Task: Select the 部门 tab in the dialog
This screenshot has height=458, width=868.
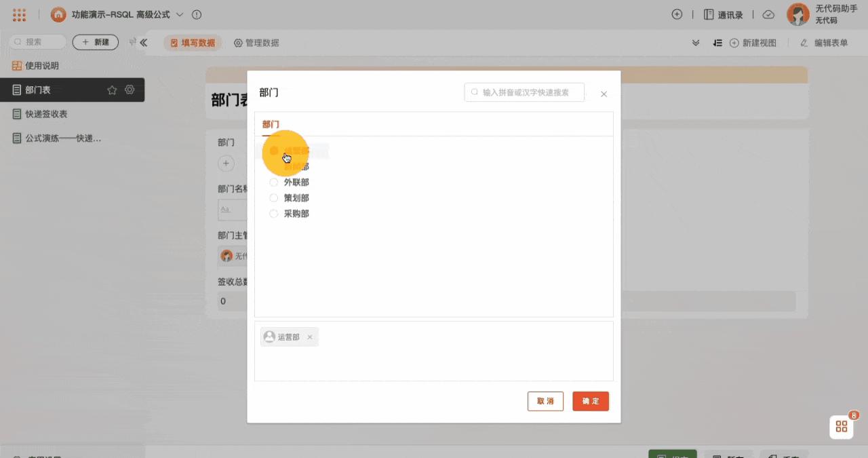Action: coord(271,124)
